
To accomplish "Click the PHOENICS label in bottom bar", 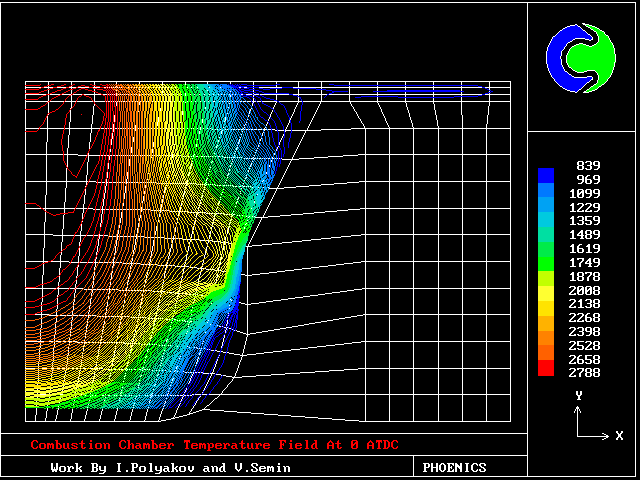I will pos(454,467).
